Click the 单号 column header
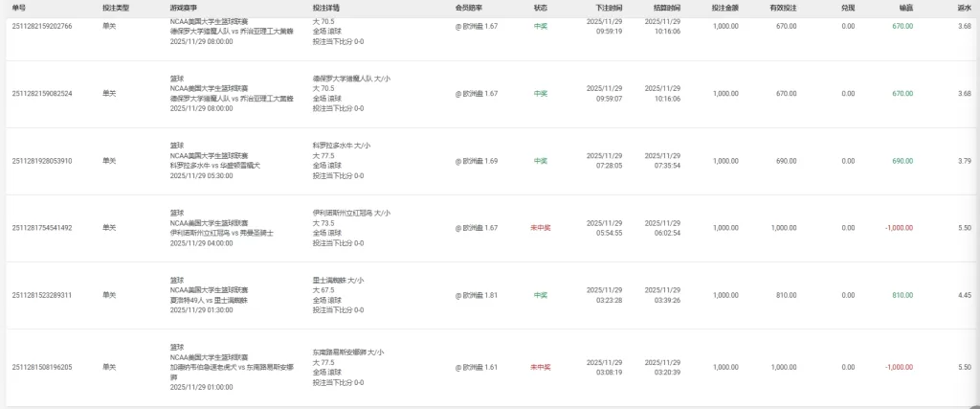Viewport: 980px width, 409px height. (17, 7)
